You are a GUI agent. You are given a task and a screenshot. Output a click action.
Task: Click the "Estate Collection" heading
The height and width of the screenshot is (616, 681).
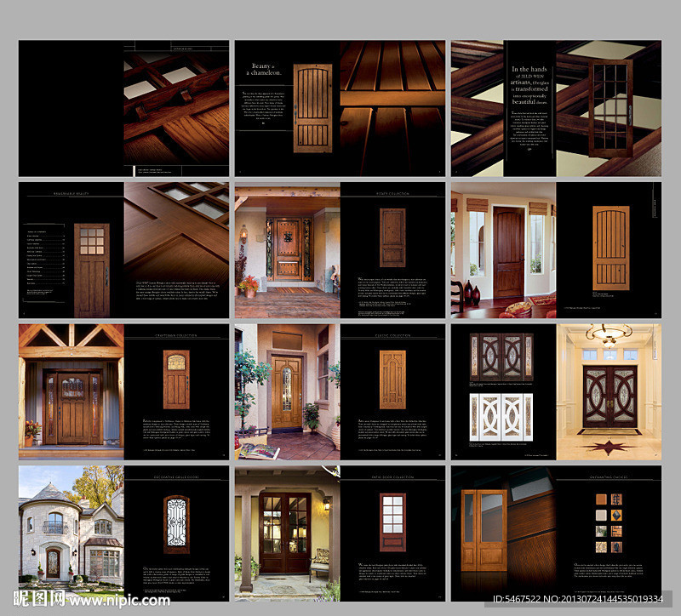pyautogui.click(x=392, y=194)
